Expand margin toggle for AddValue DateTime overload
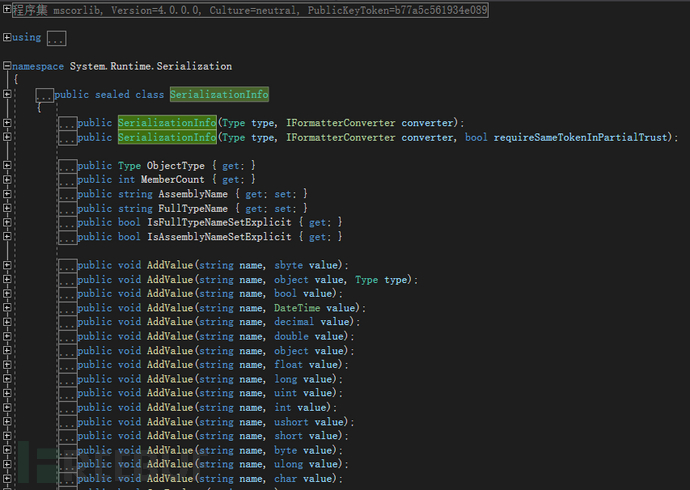Viewport: 690px width, 490px height. [x=7, y=308]
